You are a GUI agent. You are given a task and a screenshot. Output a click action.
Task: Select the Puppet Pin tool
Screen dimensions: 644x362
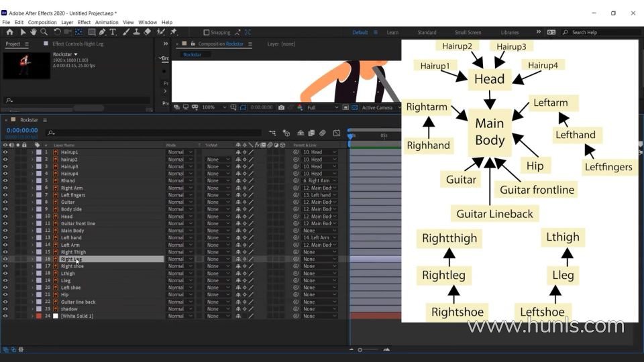tap(173, 32)
